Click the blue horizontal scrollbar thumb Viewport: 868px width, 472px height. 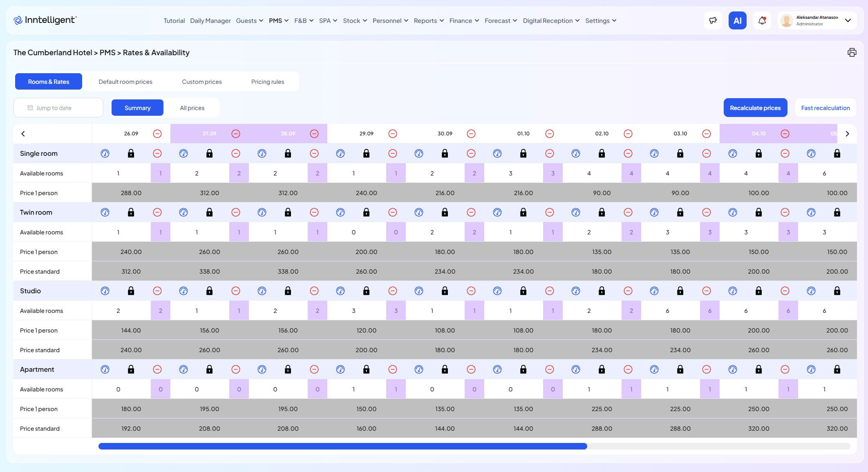click(x=342, y=446)
